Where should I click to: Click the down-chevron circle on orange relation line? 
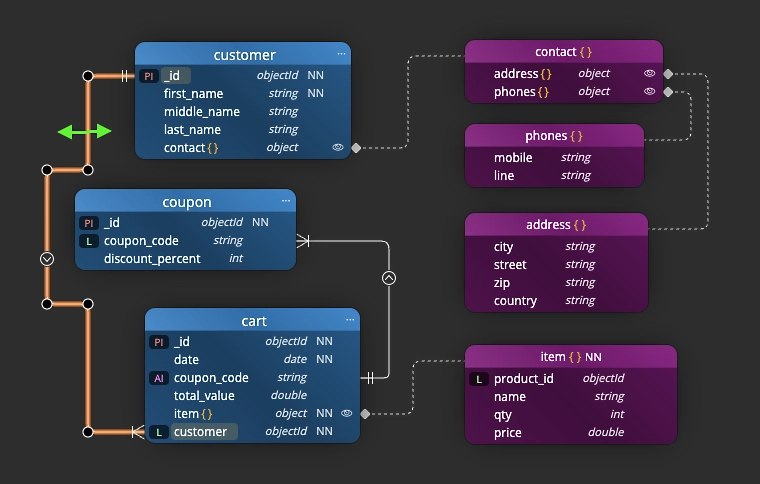pos(47,259)
